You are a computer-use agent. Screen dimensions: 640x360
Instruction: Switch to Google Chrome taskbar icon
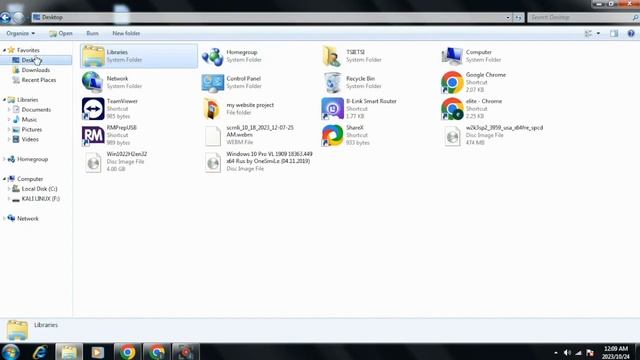pos(127,352)
